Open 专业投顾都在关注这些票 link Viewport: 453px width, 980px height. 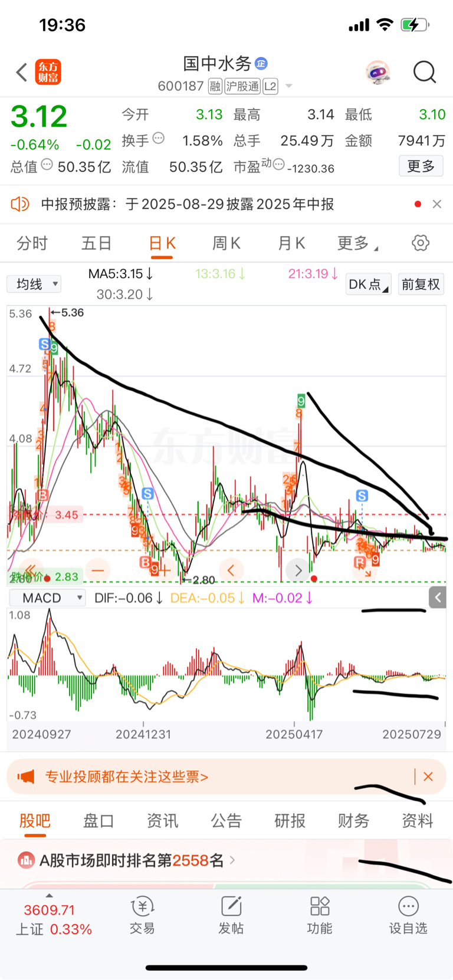(x=127, y=777)
